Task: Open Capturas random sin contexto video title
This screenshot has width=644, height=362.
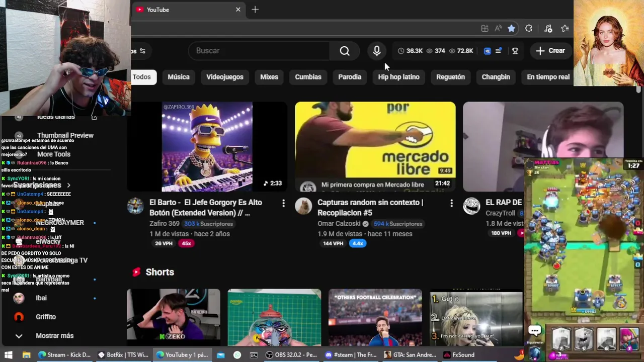Action: click(x=370, y=208)
